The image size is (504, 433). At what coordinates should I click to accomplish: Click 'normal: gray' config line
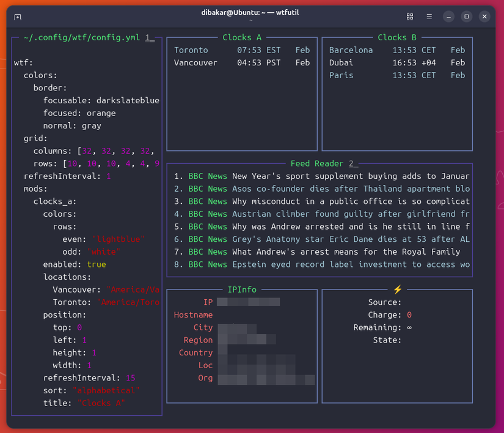point(72,126)
